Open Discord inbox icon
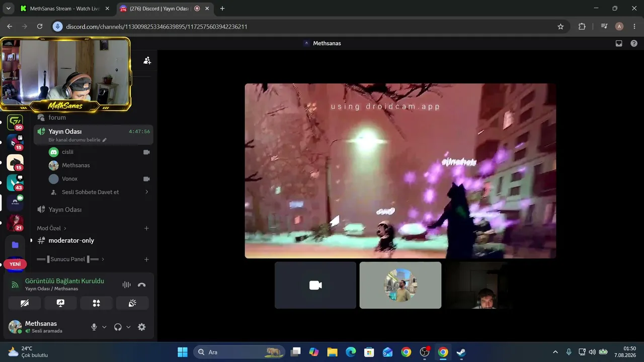Screen dimensions: 644x362 point(619,43)
